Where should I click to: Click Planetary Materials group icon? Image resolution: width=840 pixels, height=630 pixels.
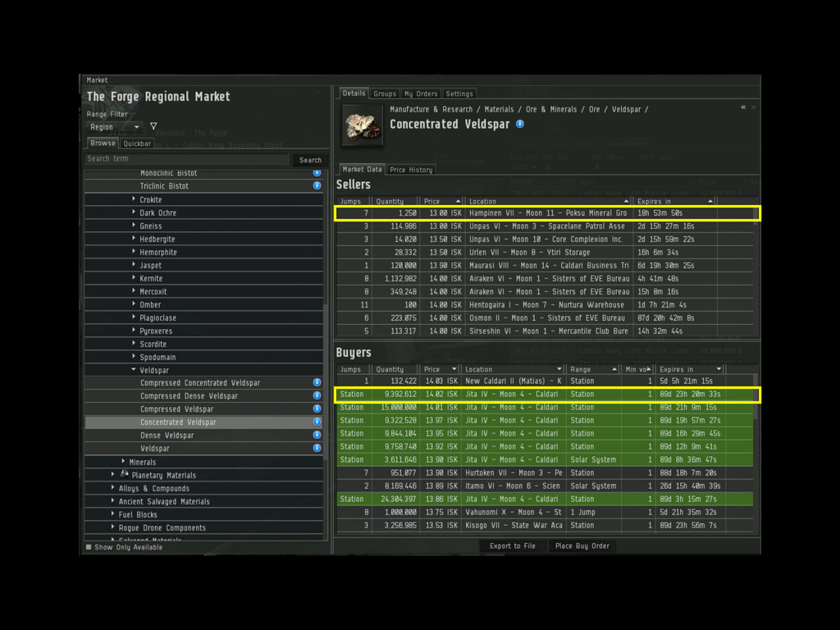point(125,474)
